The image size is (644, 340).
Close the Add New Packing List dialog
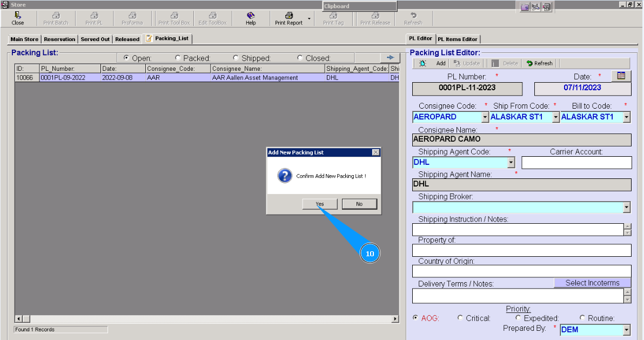375,152
